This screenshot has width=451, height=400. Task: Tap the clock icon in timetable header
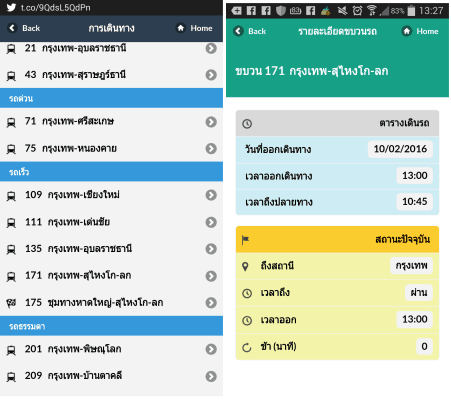pos(247,124)
